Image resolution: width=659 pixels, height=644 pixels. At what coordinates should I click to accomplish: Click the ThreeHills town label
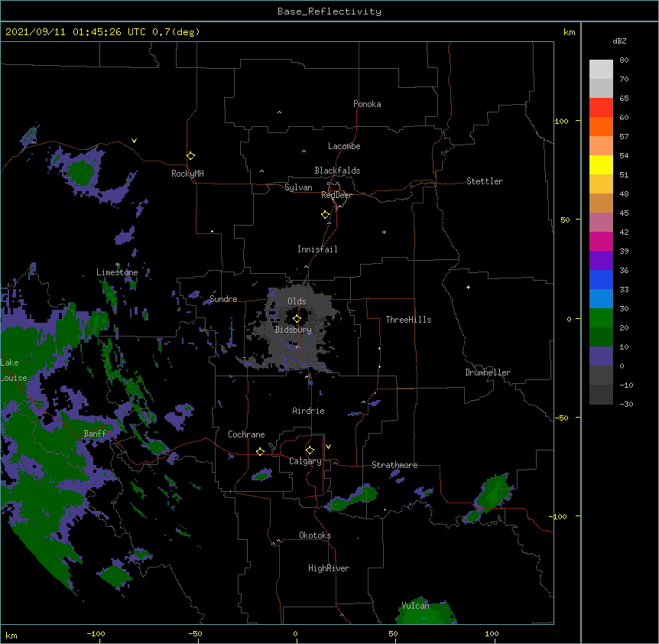point(408,320)
